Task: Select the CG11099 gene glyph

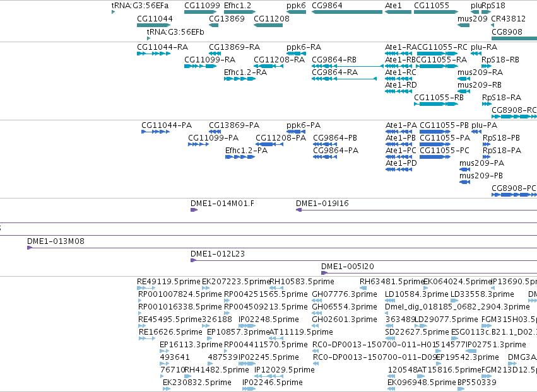Action: coord(200,12)
